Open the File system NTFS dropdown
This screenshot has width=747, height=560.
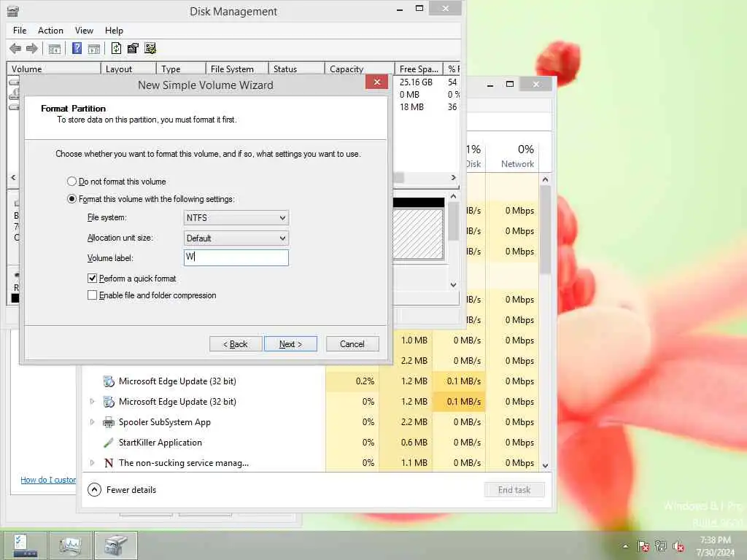tap(236, 217)
